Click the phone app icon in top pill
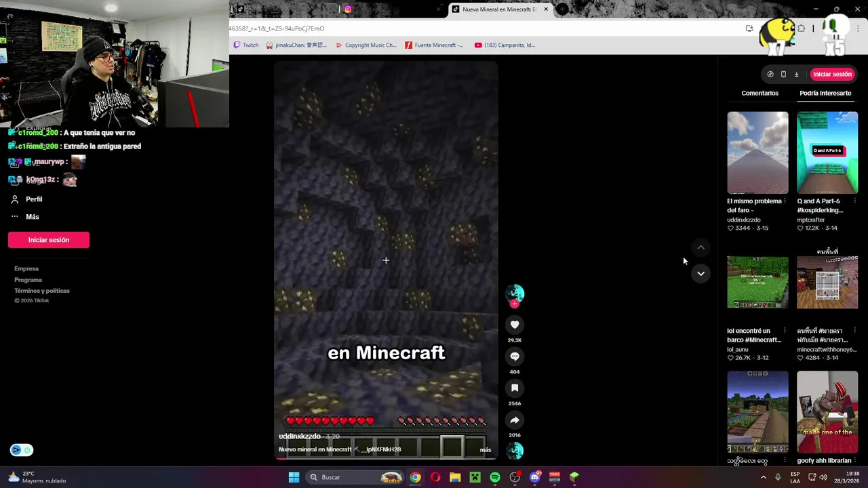 coord(783,75)
